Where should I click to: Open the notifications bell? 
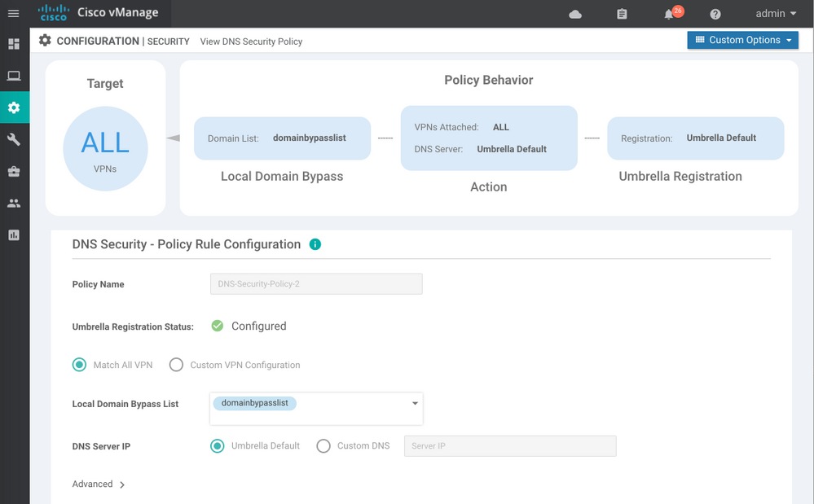[670, 14]
